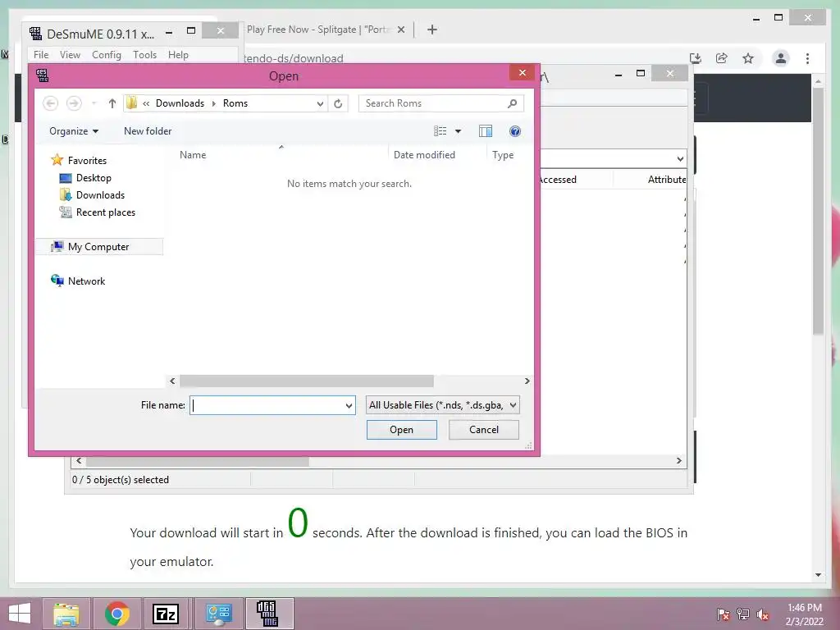This screenshot has width=840, height=630.
Task: Switch to 7-Zip on taskbar
Action: [166, 614]
